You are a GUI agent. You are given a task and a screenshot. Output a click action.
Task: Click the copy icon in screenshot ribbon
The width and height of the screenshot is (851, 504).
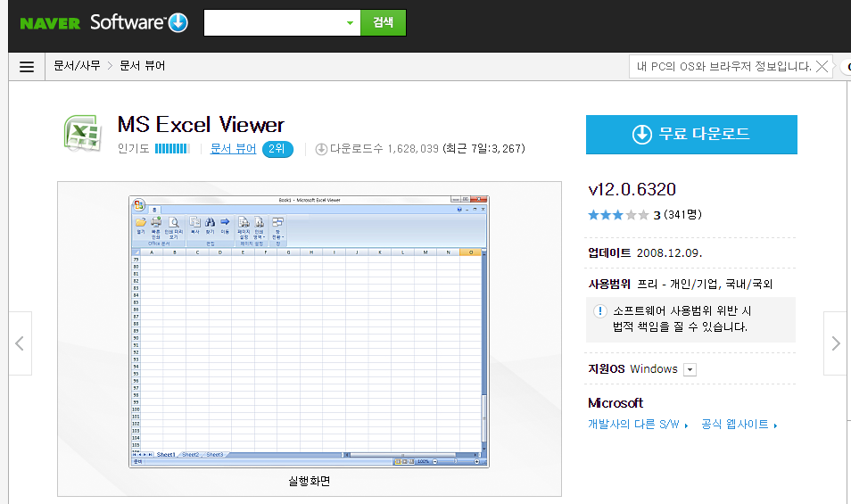coord(194,222)
